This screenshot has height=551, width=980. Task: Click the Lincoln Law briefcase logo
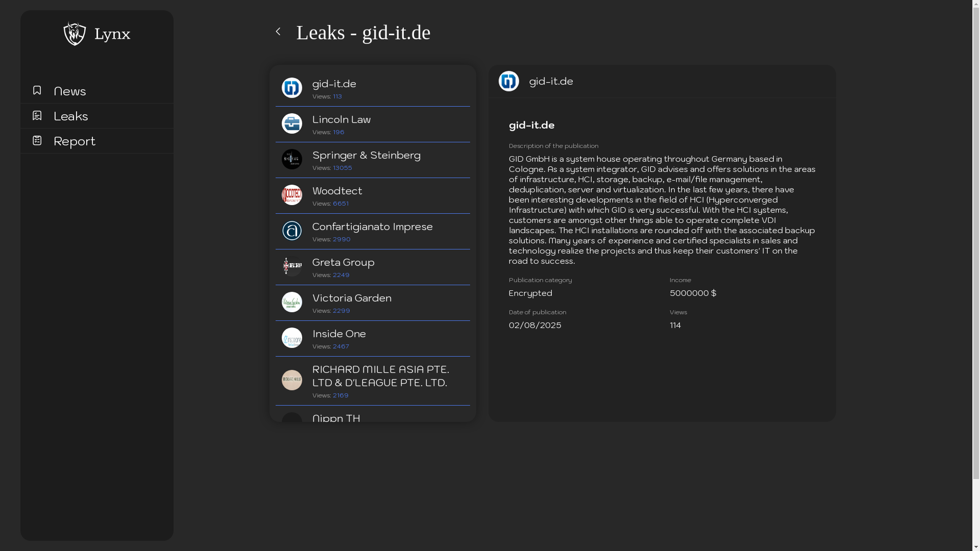(292, 123)
